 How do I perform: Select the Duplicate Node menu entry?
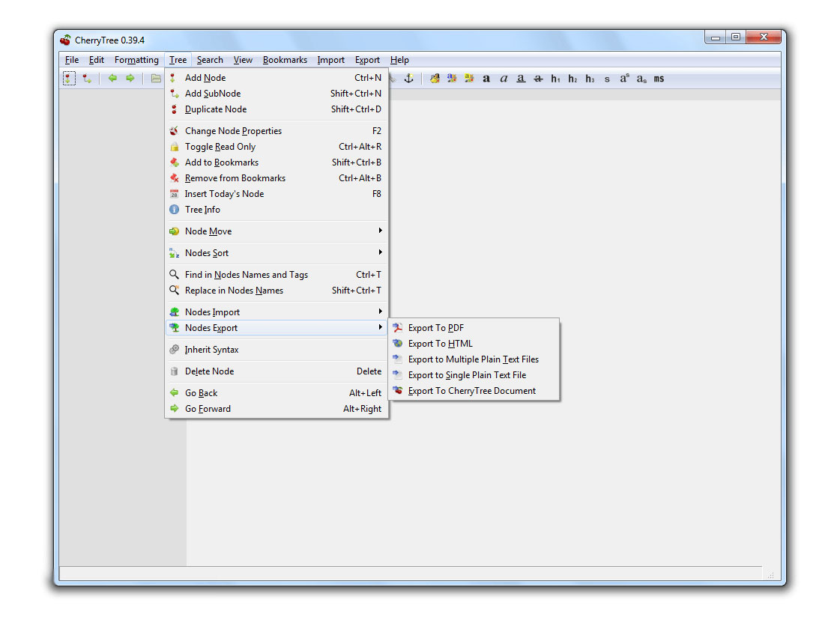(277, 109)
